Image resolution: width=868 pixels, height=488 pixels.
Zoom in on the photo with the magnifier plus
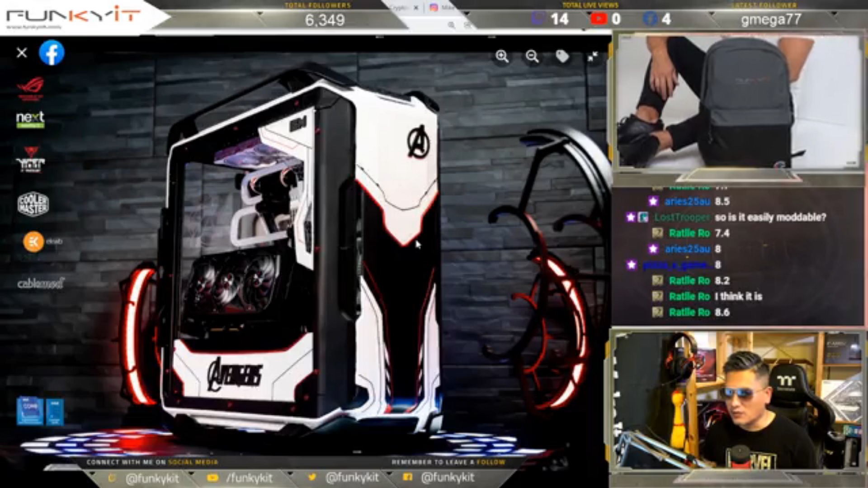click(502, 57)
